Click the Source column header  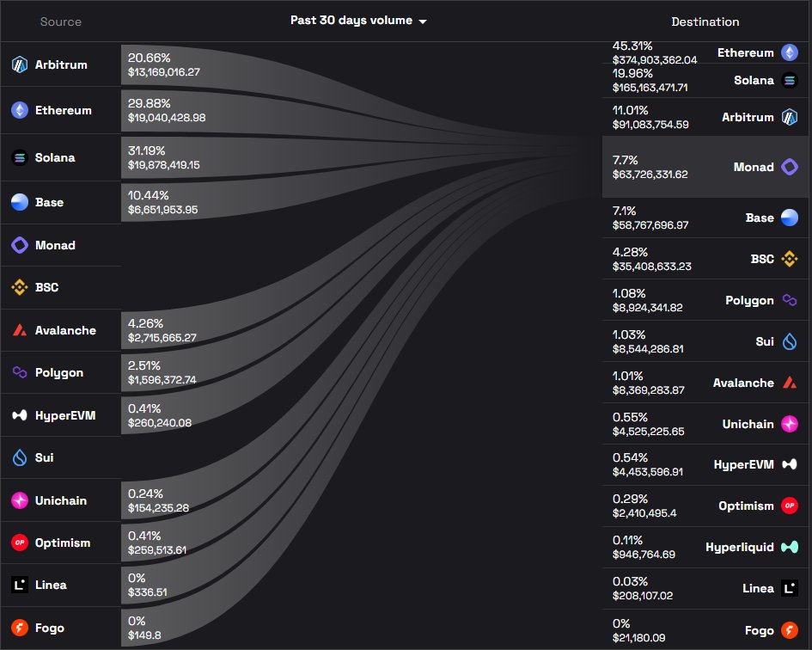[x=61, y=21]
